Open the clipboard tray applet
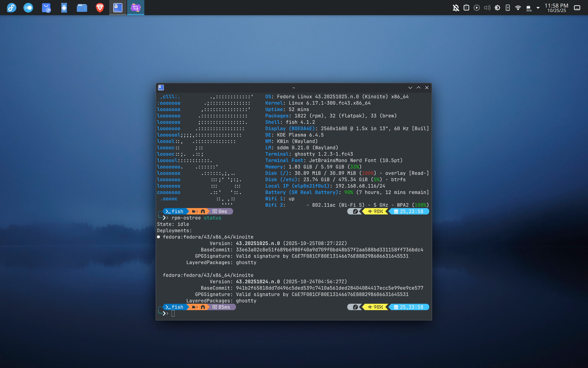Viewport: 588px width, 368px height. (x=466, y=8)
